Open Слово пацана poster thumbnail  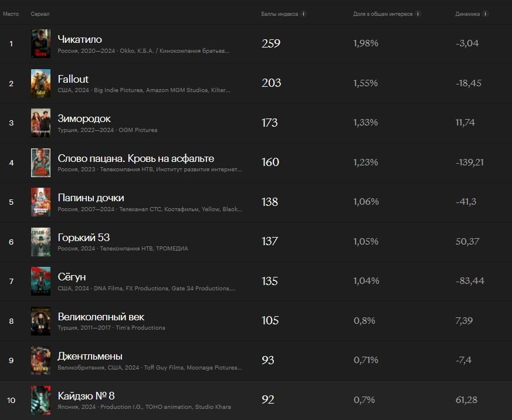coord(41,162)
